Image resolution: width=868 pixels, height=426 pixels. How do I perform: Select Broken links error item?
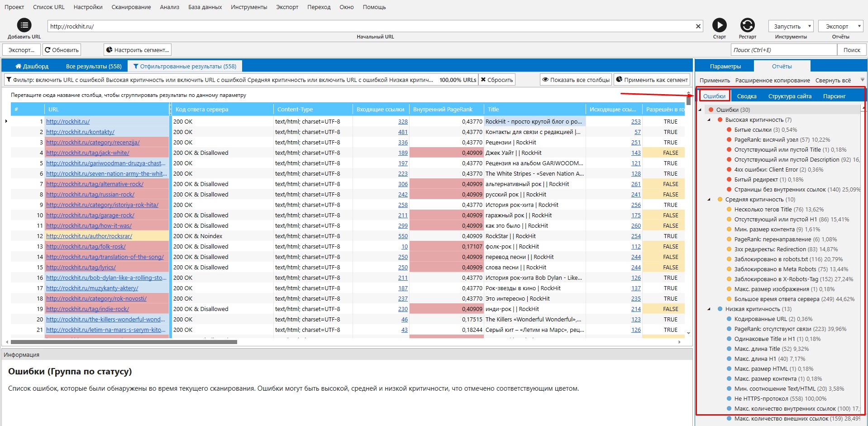coord(753,130)
